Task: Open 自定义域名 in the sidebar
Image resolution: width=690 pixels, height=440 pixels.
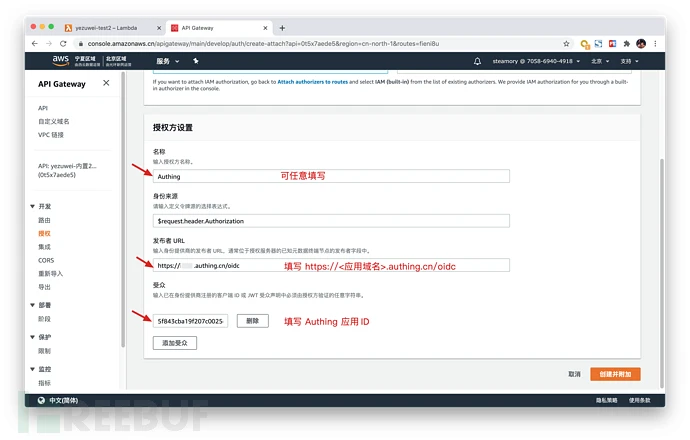Action: [x=54, y=121]
